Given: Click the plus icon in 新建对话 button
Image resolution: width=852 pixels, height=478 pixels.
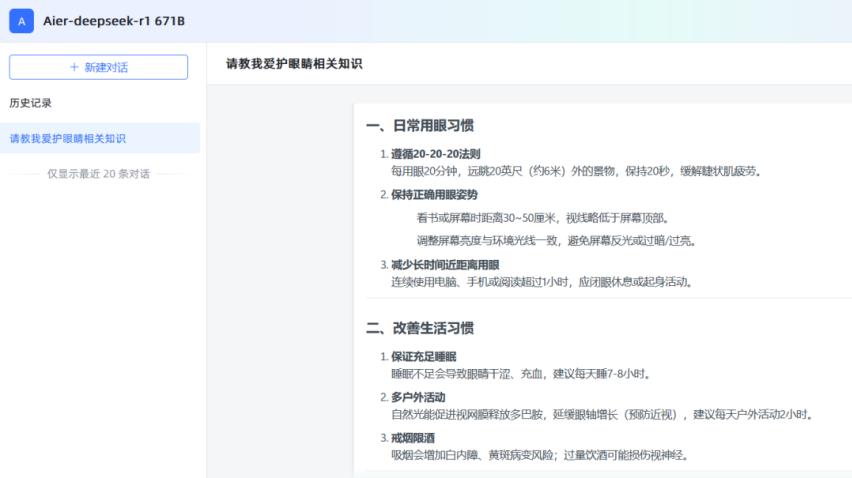Looking at the screenshot, I should (74, 67).
